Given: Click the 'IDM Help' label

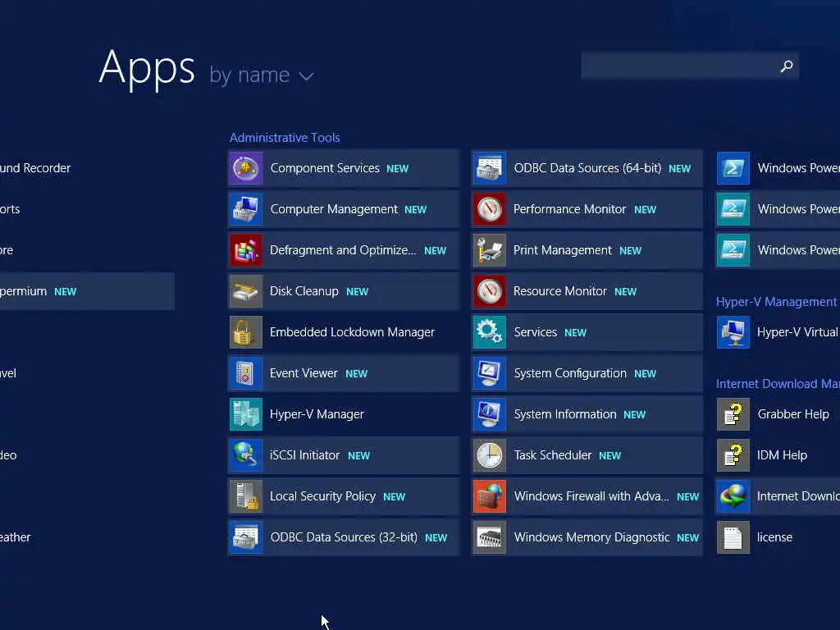Looking at the screenshot, I should [782, 455].
